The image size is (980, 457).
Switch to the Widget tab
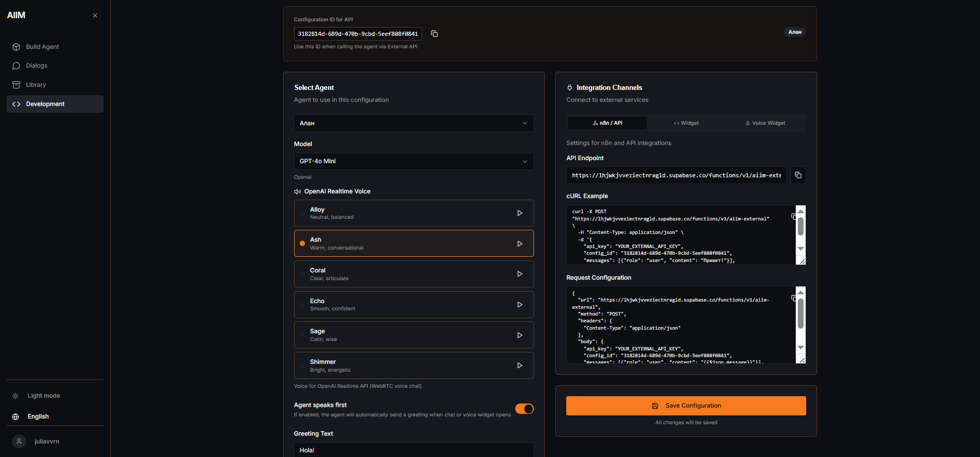(686, 123)
